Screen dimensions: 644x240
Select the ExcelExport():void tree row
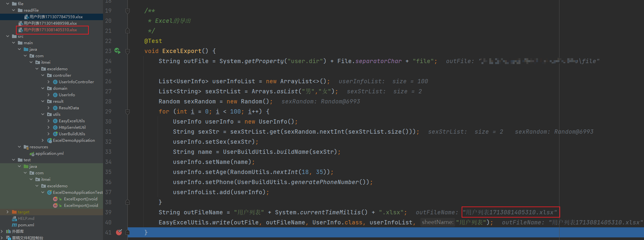51,199
